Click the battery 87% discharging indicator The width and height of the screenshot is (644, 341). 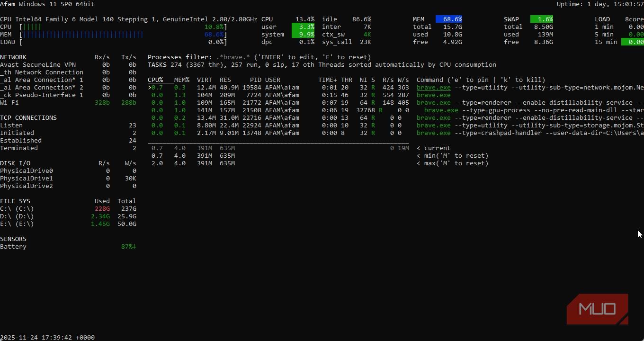[x=128, y=247]
